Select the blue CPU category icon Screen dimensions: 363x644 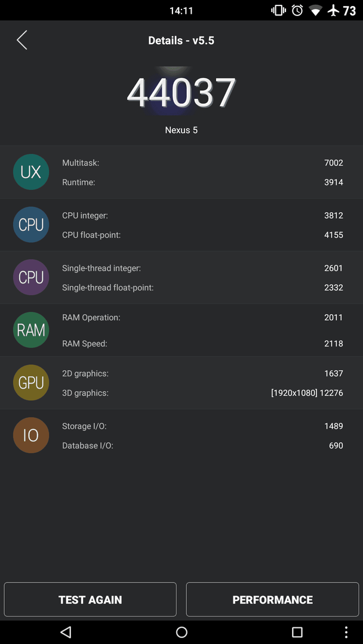click(x=31, y=225)
